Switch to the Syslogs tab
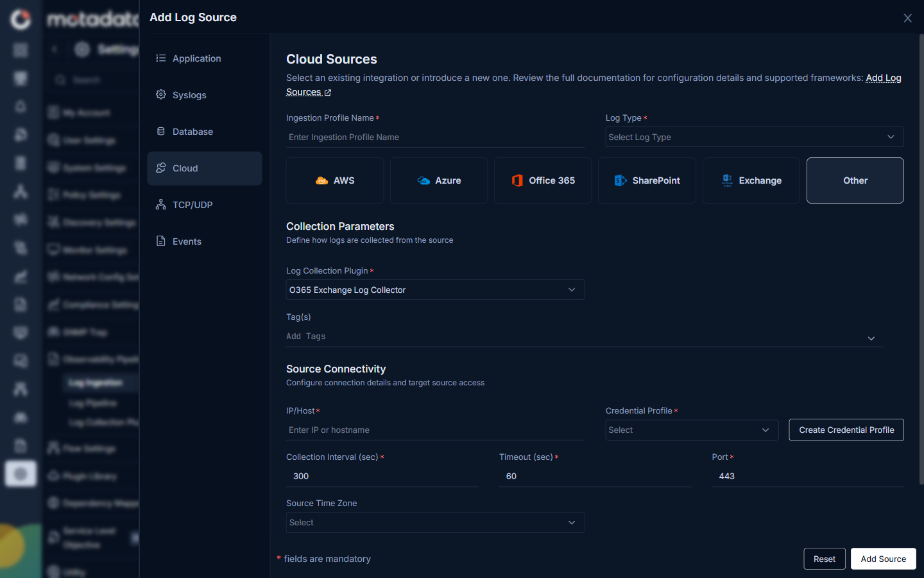The image size is (924, 578). [205, 95]
